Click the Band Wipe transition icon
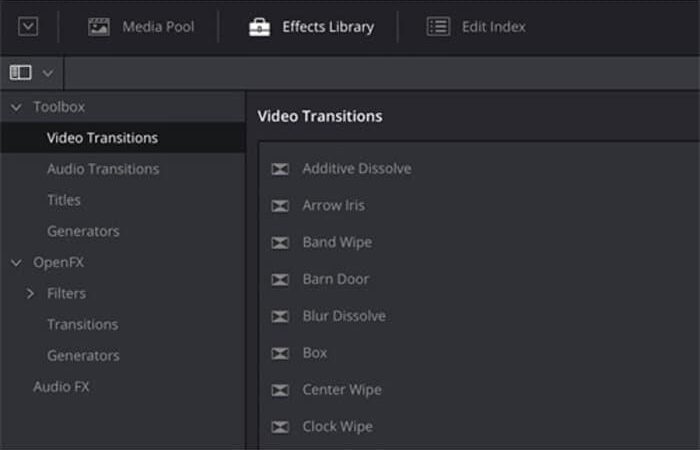Screen dimensions: 700x450 point(281,243)
